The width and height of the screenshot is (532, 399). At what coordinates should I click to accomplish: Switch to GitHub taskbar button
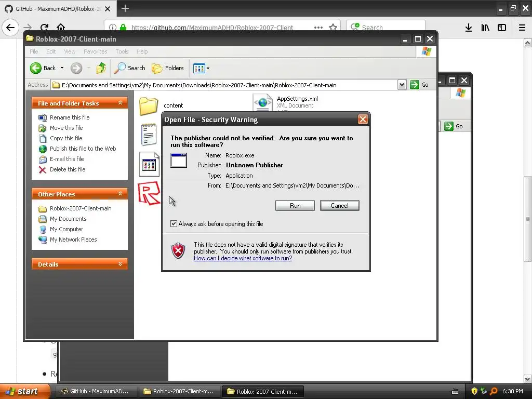coord(95,391)
